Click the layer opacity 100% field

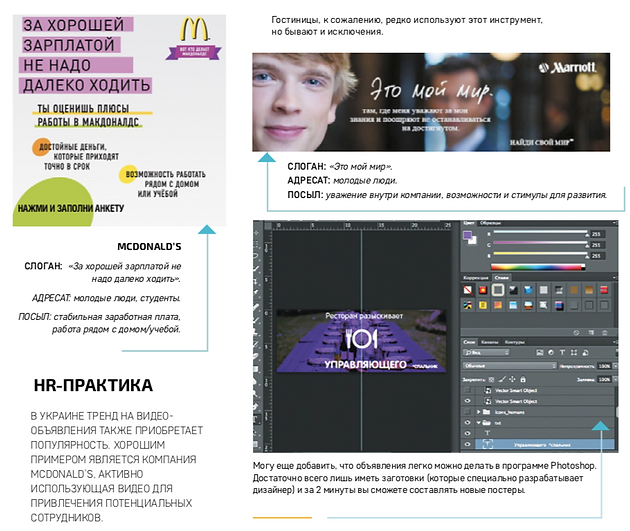coord(604,366)
